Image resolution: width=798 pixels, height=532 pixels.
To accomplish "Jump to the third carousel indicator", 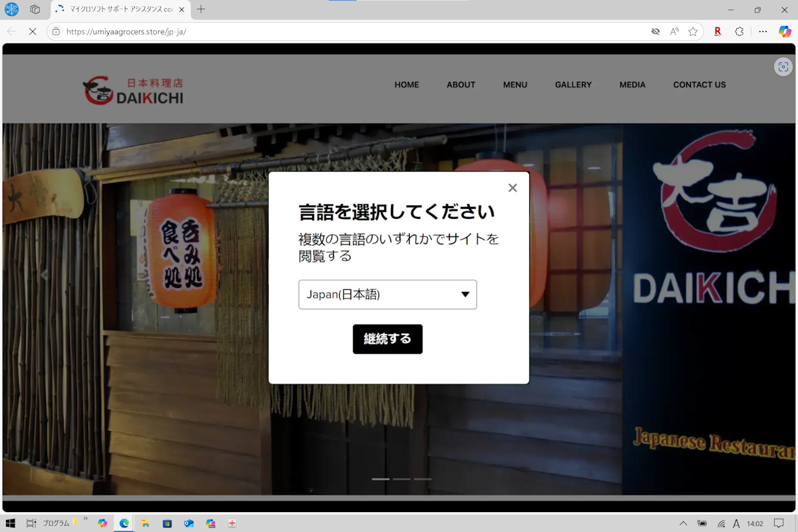I will (422, 479).
